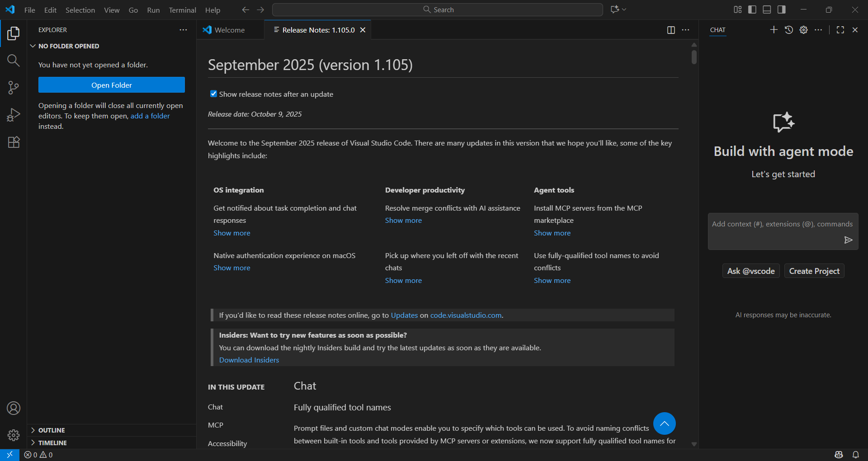The height and width of the screenshot is (461, 868).
Task: Click the release notes scrollbar thumb
Action: pyautogui.click(x=694, y=57)
